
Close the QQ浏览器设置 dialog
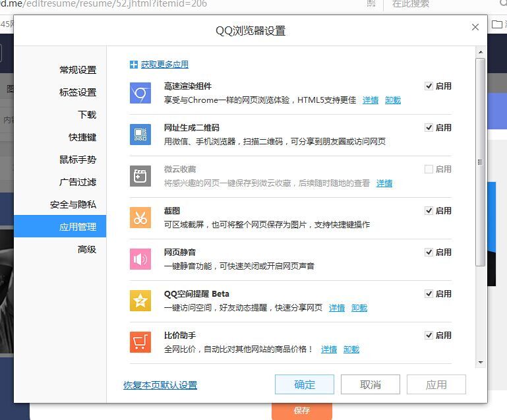475,27
